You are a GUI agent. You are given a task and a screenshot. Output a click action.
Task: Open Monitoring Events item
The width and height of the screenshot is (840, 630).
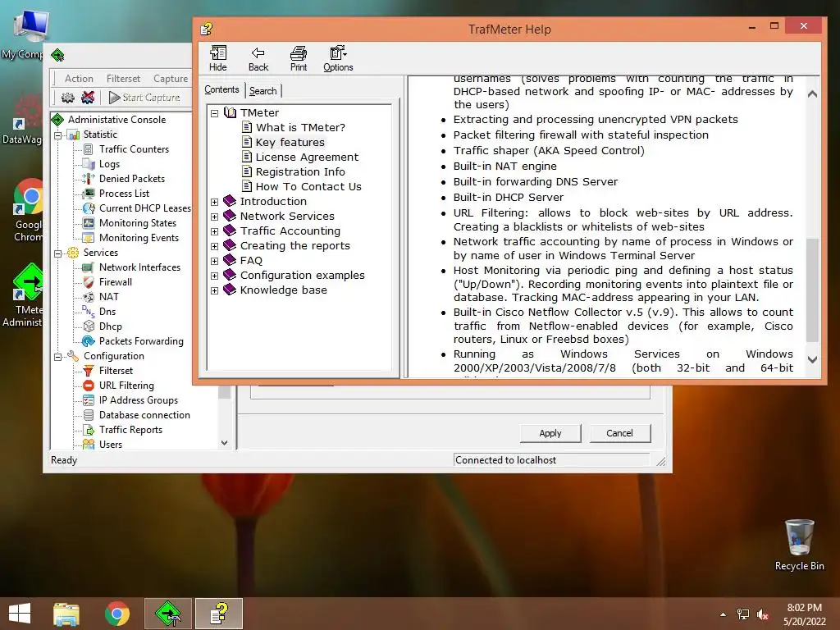pos(139,237)
